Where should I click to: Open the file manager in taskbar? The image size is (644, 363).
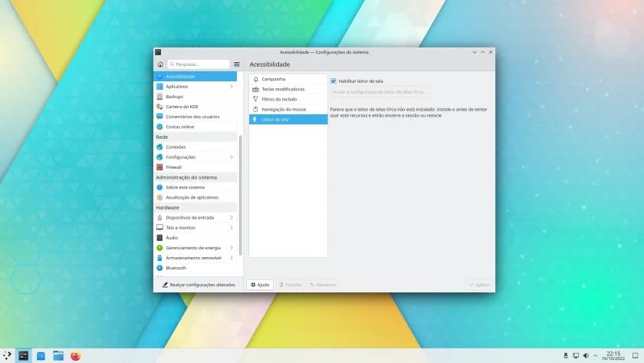click(x=58, y=355)
